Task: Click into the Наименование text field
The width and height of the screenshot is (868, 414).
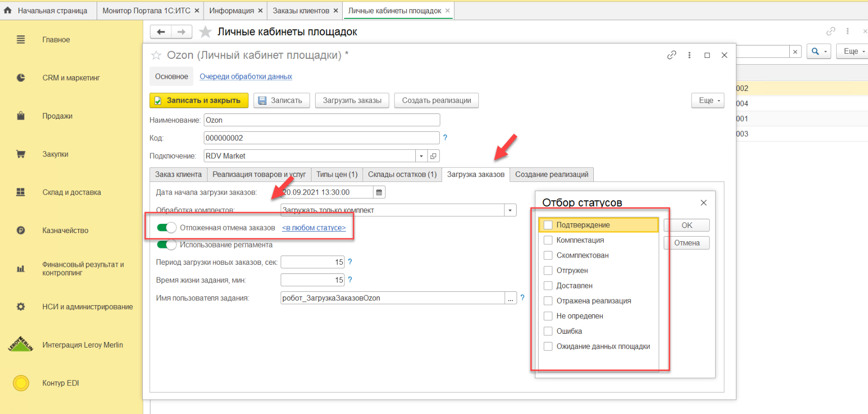Action: 321,120
